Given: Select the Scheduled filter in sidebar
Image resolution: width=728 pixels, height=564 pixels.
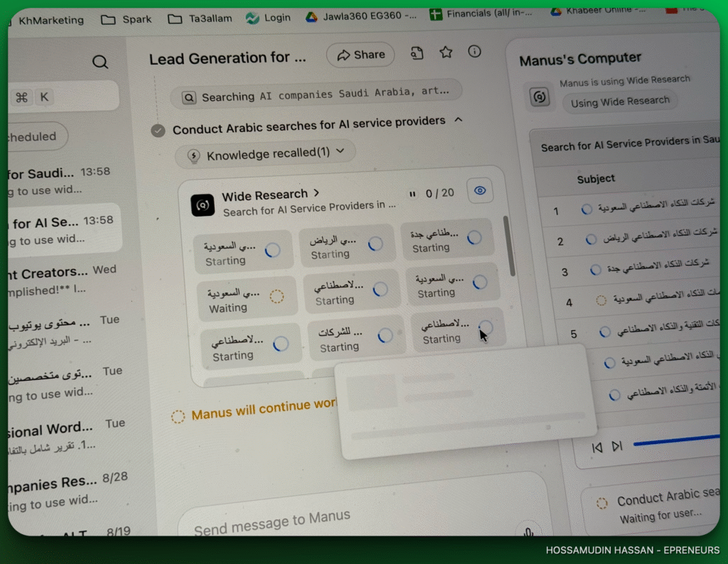Looking at the screenshot, I should coord(36,136).
